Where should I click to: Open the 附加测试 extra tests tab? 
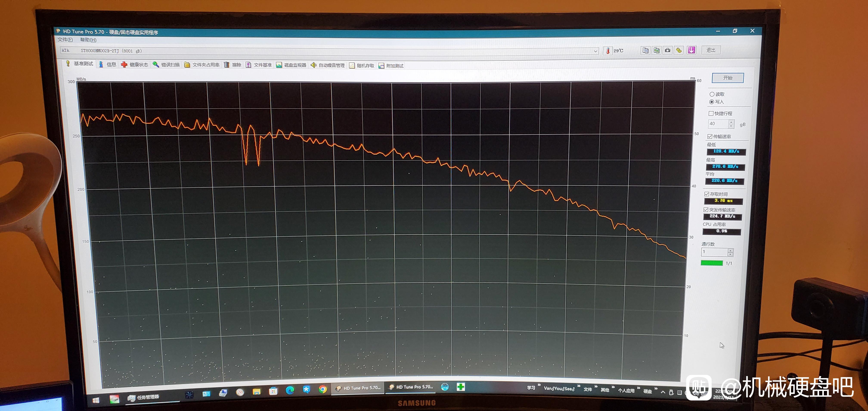point(391,66)
